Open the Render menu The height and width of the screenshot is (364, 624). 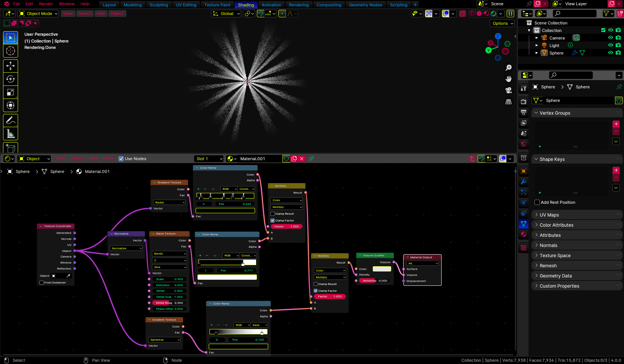coord(46,4)
